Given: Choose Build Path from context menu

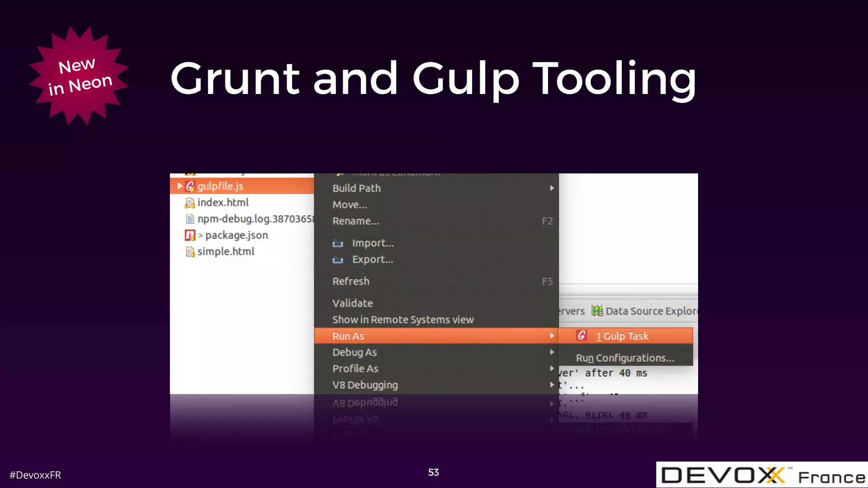Looking at the screenshot, I should 436,188.
